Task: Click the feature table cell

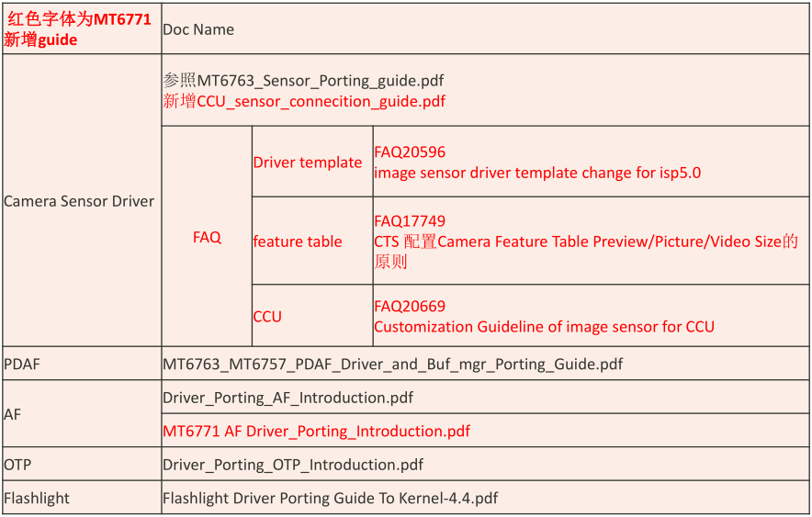Action: click(x=298, y=242)
